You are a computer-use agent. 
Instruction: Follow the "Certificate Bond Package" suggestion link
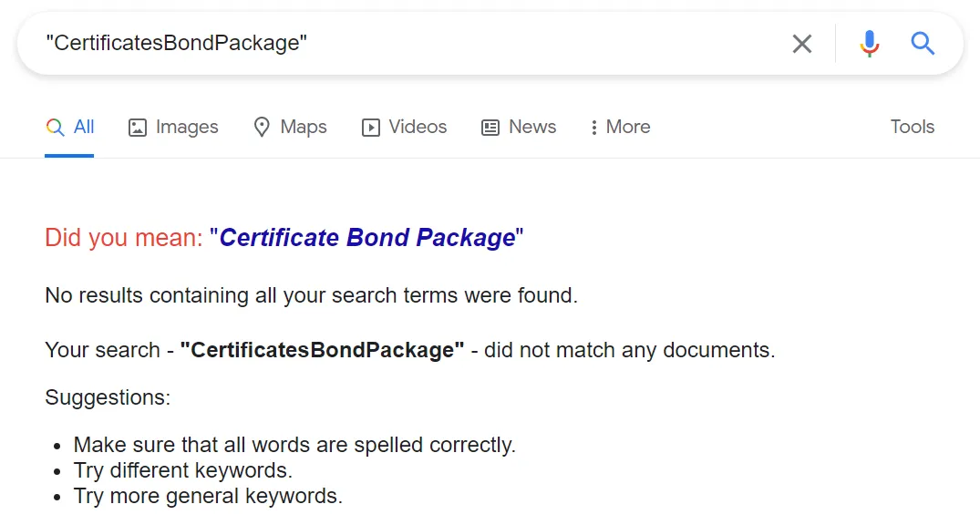click(x=367, y=238)
